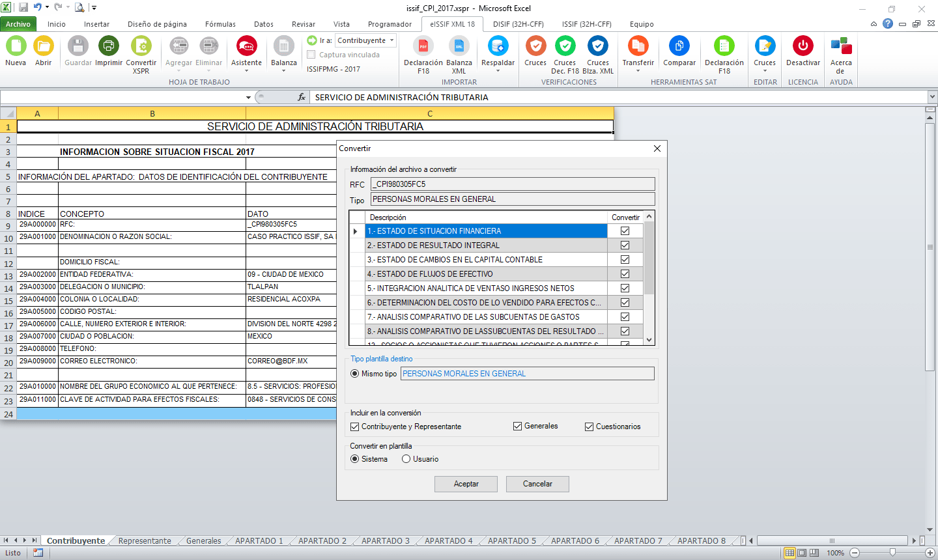938x560 pixels.
Task: Toggle Captura vinculada checkbox
Action: (311, 55)
